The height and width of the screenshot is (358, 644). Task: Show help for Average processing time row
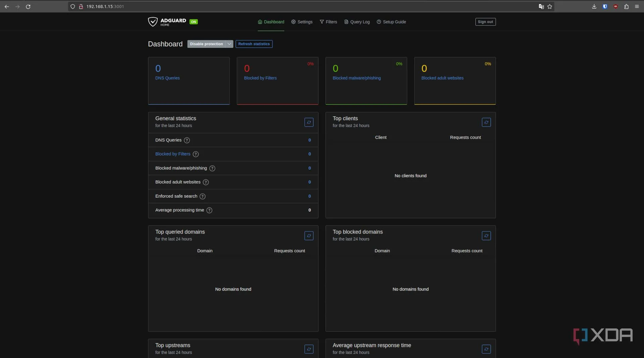tap(209, 210)
